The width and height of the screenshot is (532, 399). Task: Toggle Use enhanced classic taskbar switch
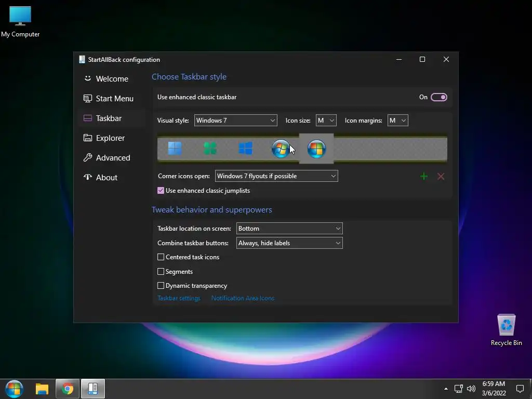click(438, 97)
